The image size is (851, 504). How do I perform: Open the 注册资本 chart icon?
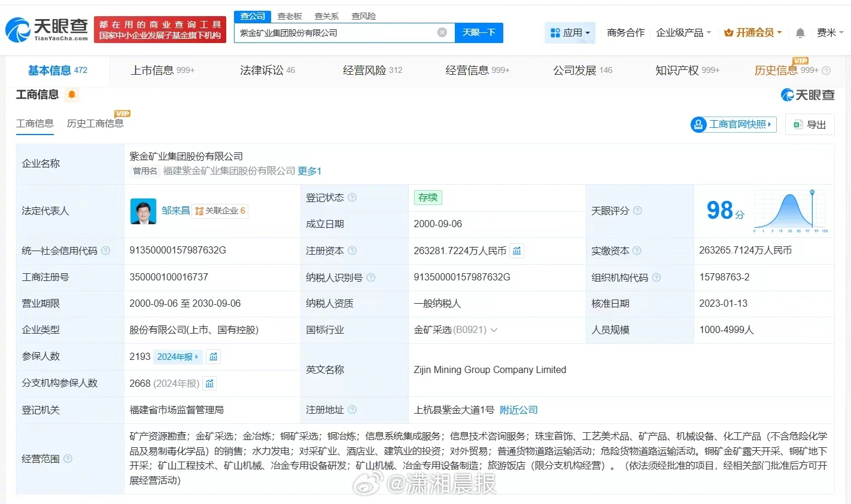517,251
